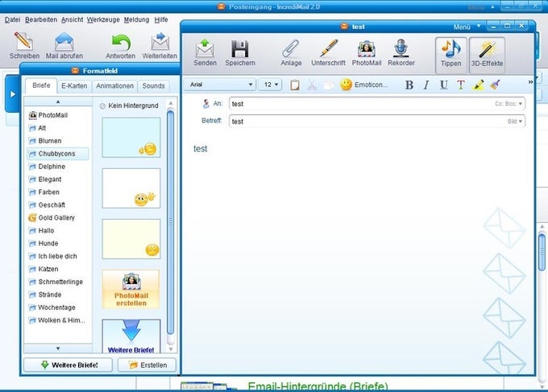
Task: Select the Blumen category
Action: coord(45,141)
